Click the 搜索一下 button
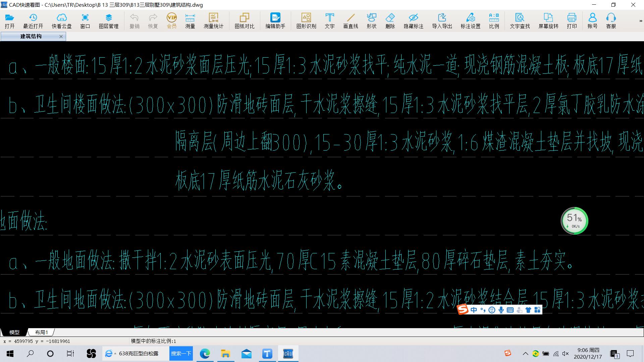Screen dimensions: 644x362 pyautogui.click(x=181, y=354)
